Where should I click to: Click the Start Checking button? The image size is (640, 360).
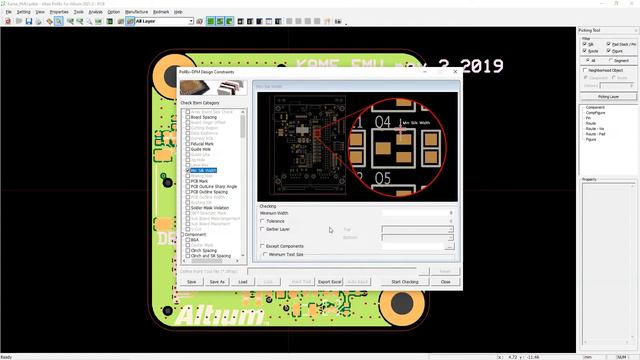click(405, 282)
